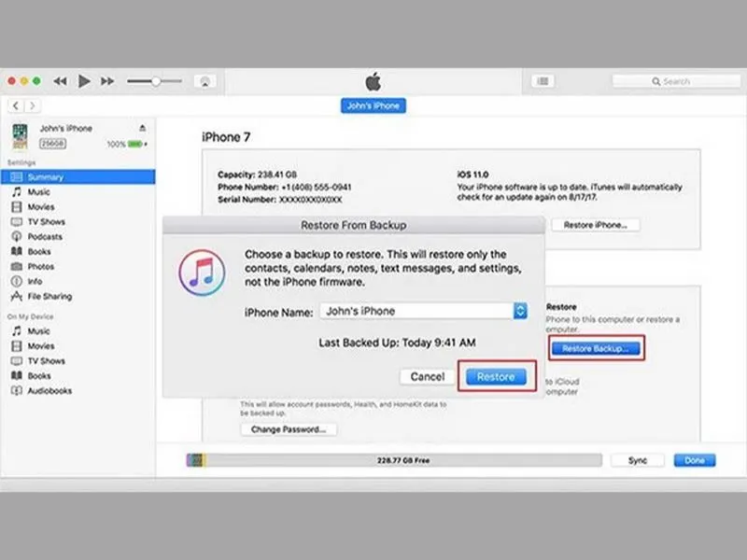Skip forward with the fast-forward button
This screenshot has width=747, height=560.
click(107, 81)
